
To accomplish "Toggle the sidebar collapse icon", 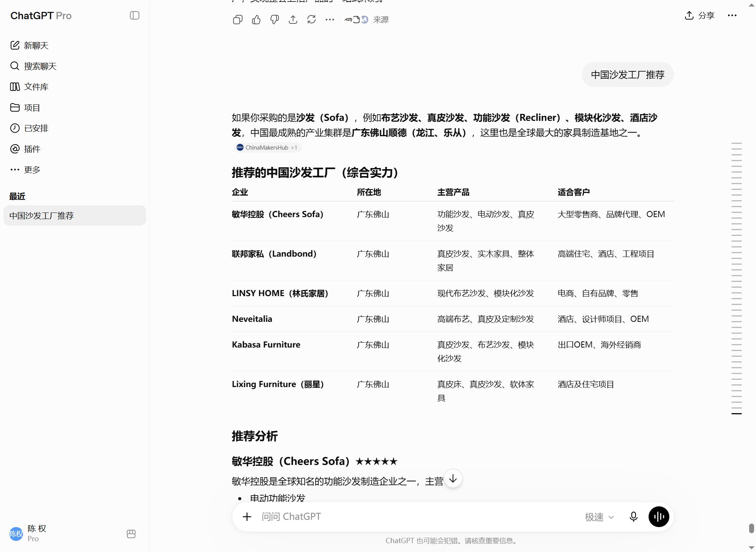I will pyautogui.click(x=134, y=15).
